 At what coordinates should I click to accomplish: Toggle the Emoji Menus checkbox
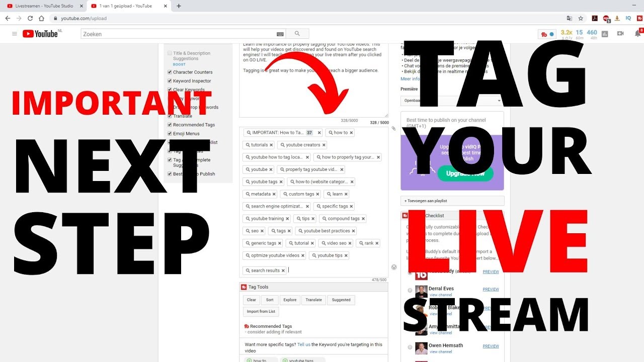coord(170,134)
